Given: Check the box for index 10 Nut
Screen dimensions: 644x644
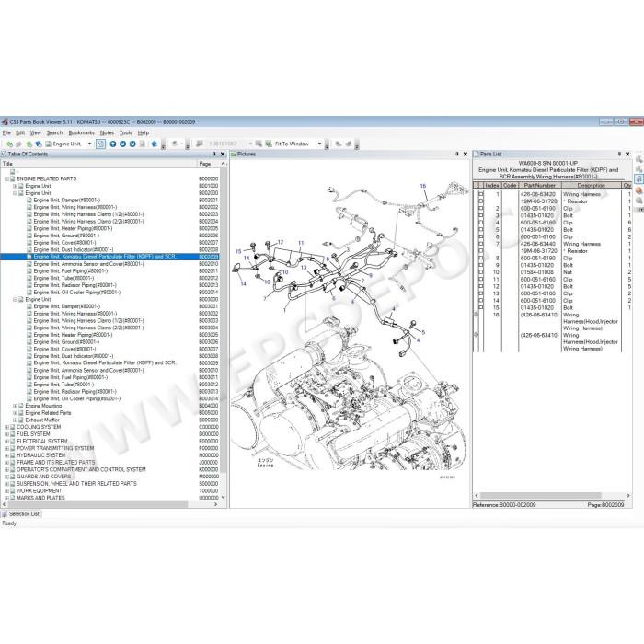Looking at the screenshot, I should pyautogui.click(x=481, y=272).
